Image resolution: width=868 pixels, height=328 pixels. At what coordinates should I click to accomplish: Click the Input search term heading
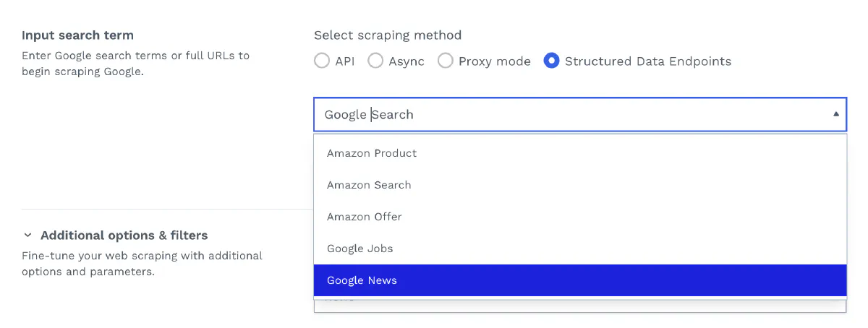tap(77, 35)
